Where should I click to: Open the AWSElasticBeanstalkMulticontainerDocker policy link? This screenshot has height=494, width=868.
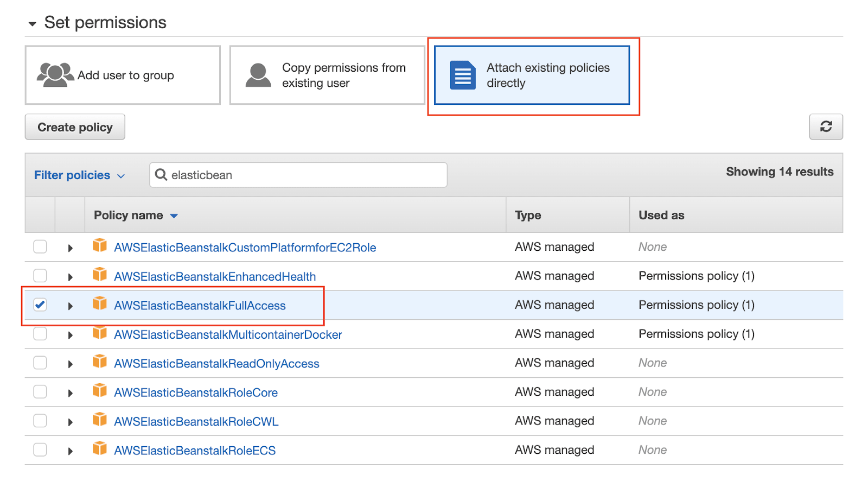(228, 334)
